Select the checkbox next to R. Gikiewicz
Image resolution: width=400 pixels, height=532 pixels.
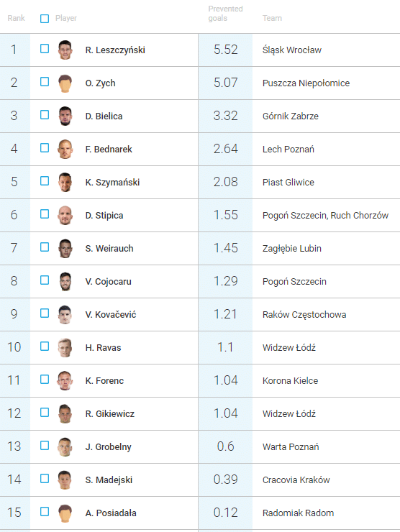[45, 412]
